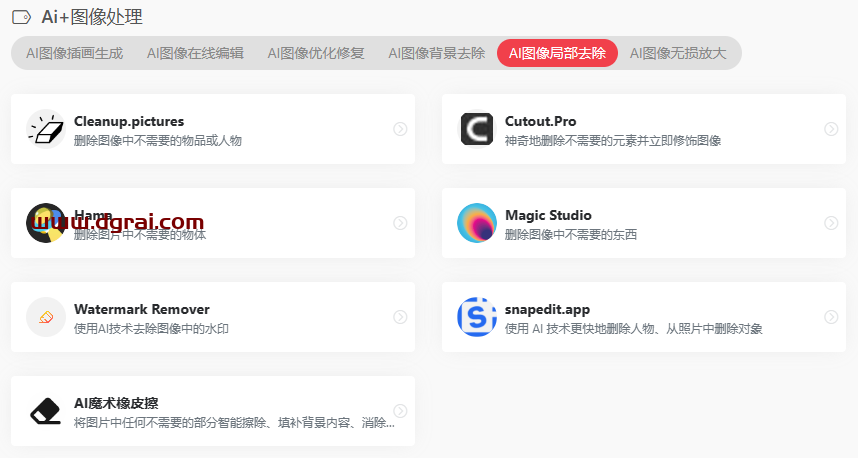The width and height of the screenshot is (858, 458).
Task: Click the Ai+图像处理 section heading
Action: (92, 18)
